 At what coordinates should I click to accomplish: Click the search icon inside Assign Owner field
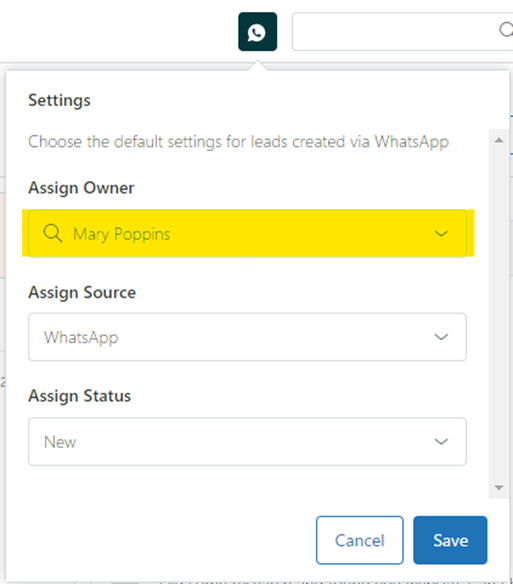[x=53, y=234]
